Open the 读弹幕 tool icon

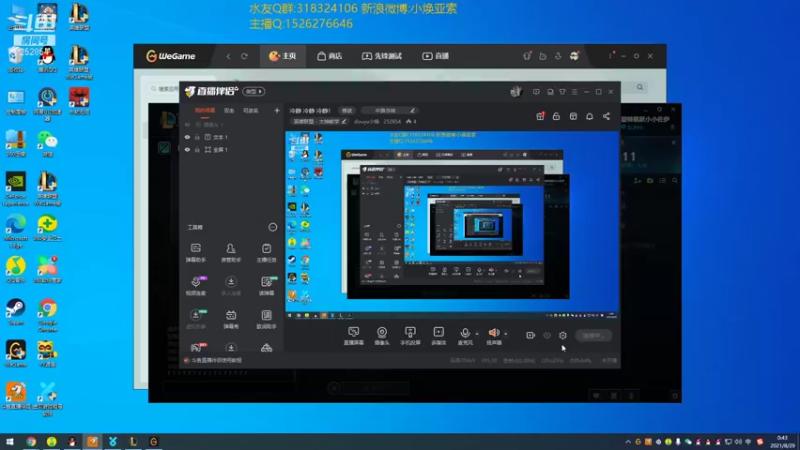coord(266,286)
